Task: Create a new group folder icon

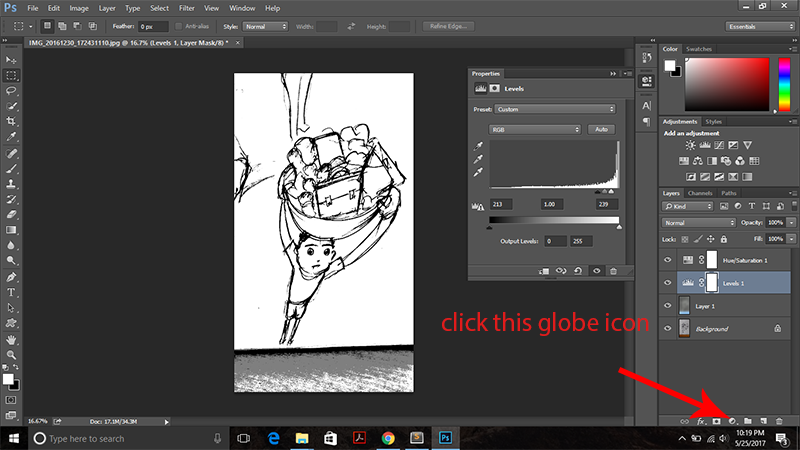Action: [747, 421]
